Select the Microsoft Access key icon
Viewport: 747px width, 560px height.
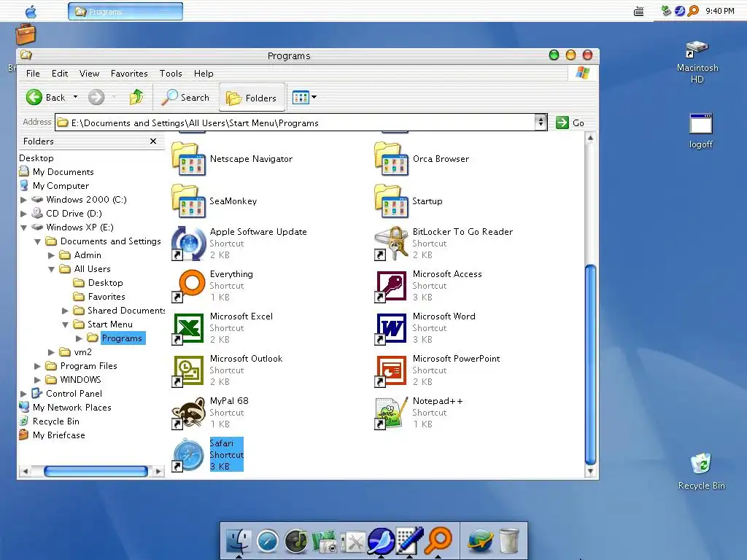[392, 285]
